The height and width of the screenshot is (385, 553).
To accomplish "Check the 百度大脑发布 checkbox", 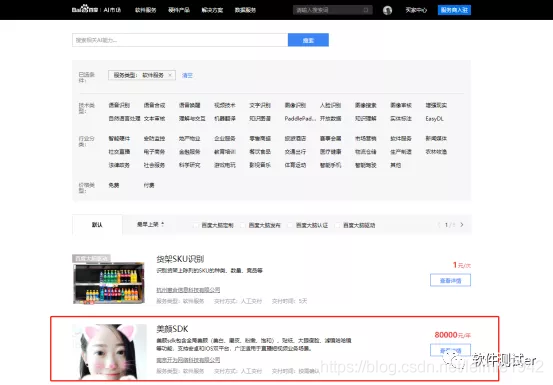I will click(243, 225).
